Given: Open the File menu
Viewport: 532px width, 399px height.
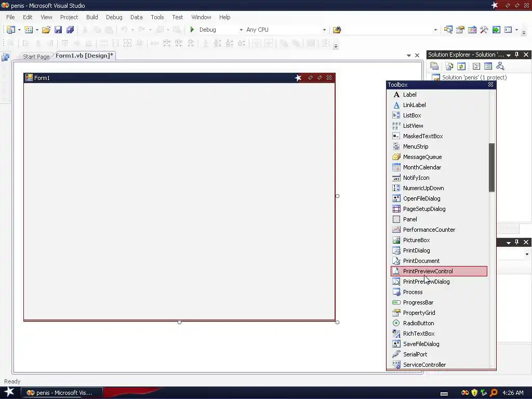Looking at the screenshot, I should 10,17.
